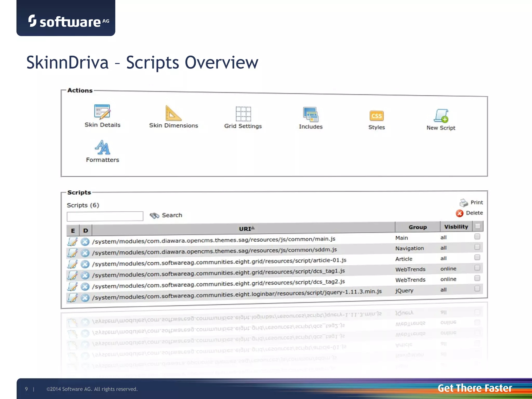
Task: Open the Formatters action icon
Action: (102, 148)
